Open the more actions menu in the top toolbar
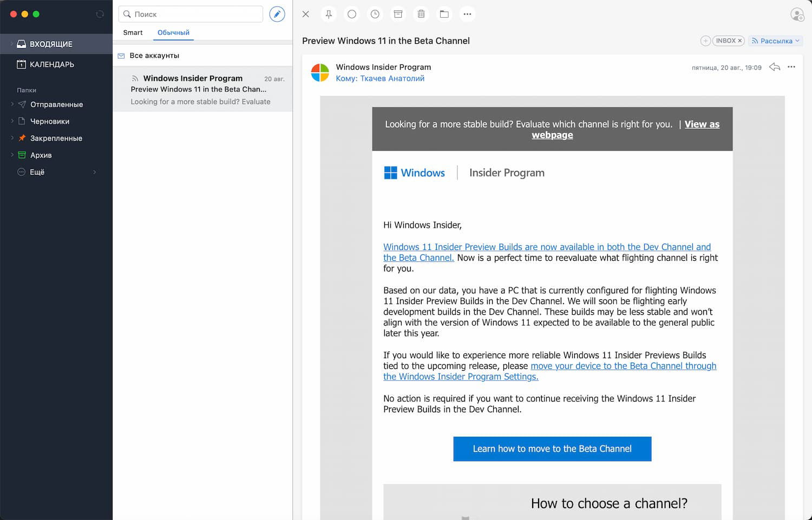 [x=468, y=14]
